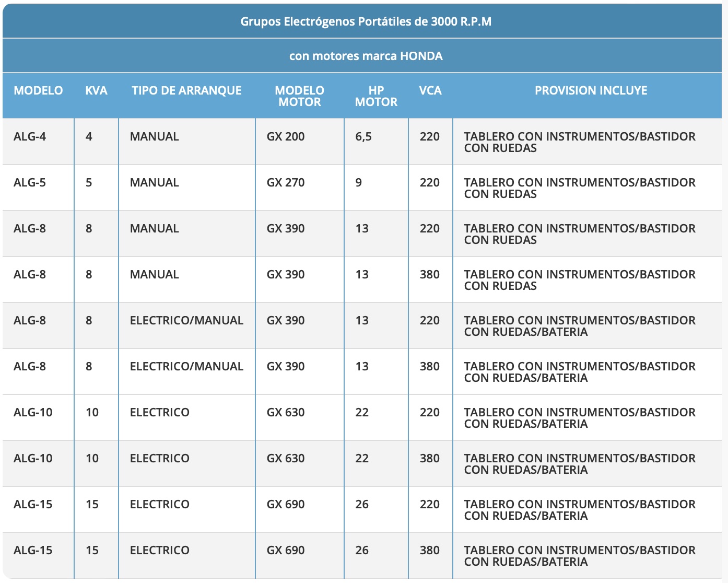Select ALG-15 in the 220 VCA row
728x583 pixels.
point(33,504)
